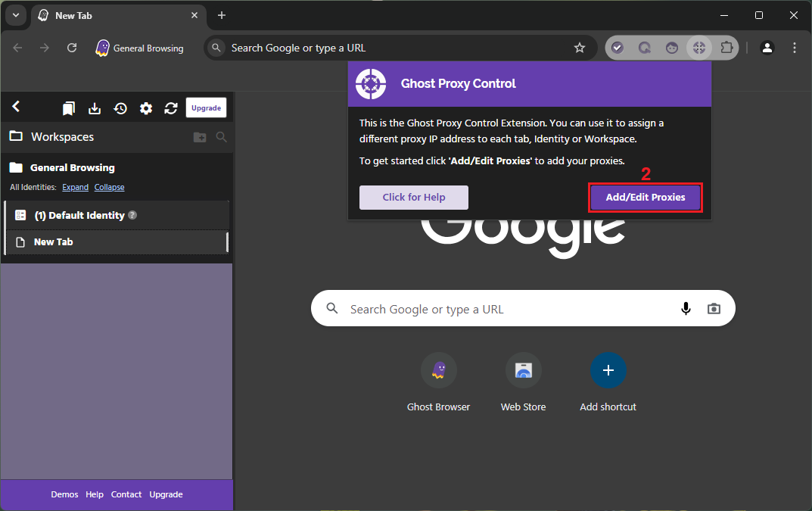Click the Google search box on page
The image size is (812, 511).
tap(523, 308)
